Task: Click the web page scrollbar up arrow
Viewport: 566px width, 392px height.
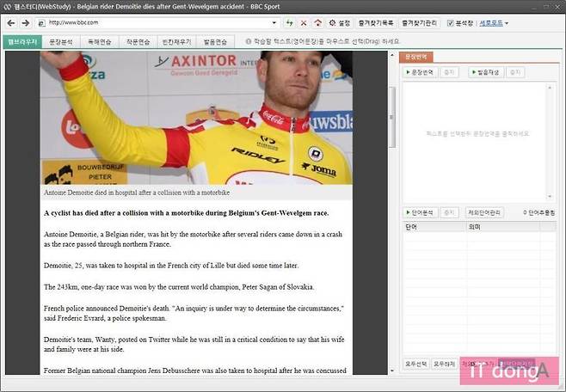Action: (392, 56)
